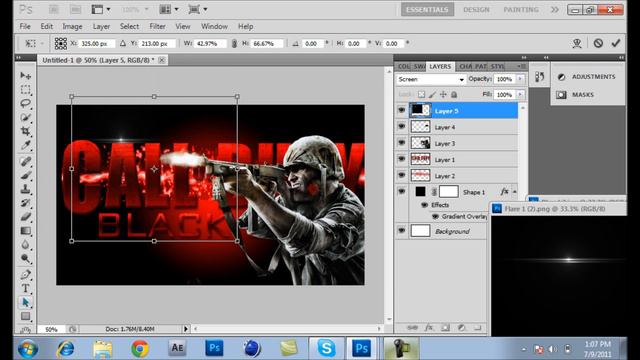The width and height of the screenshot is (640, 360).
Task: Cancel the transform
Action: pos(598,43)
